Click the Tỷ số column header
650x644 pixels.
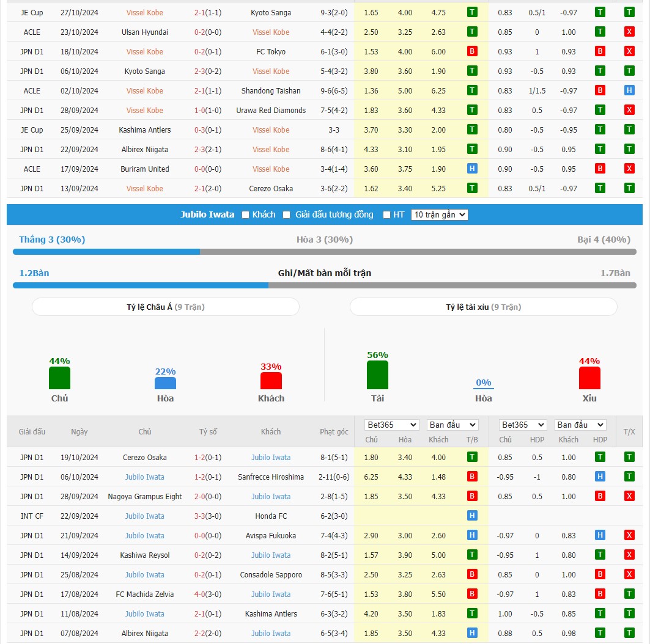point(208,431)
